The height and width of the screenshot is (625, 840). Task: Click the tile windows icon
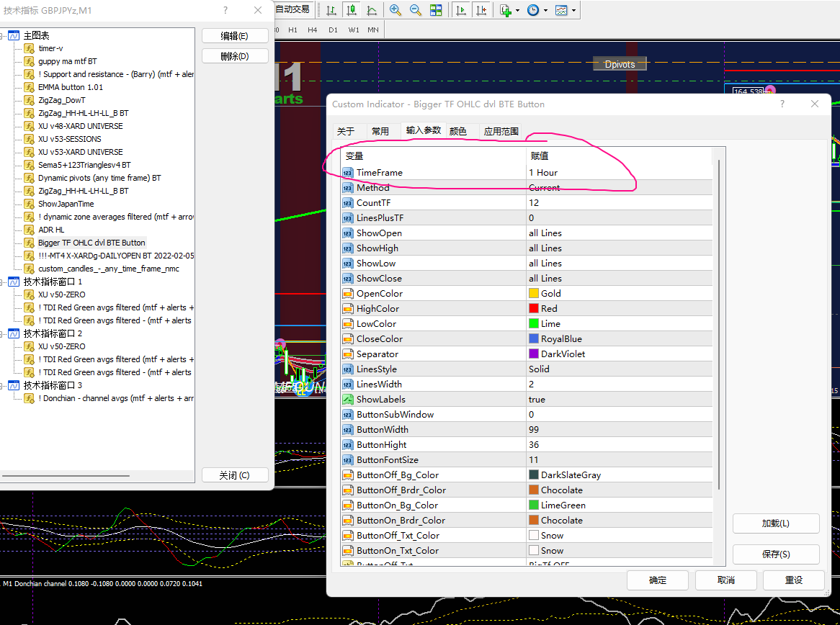pos(436,10)
